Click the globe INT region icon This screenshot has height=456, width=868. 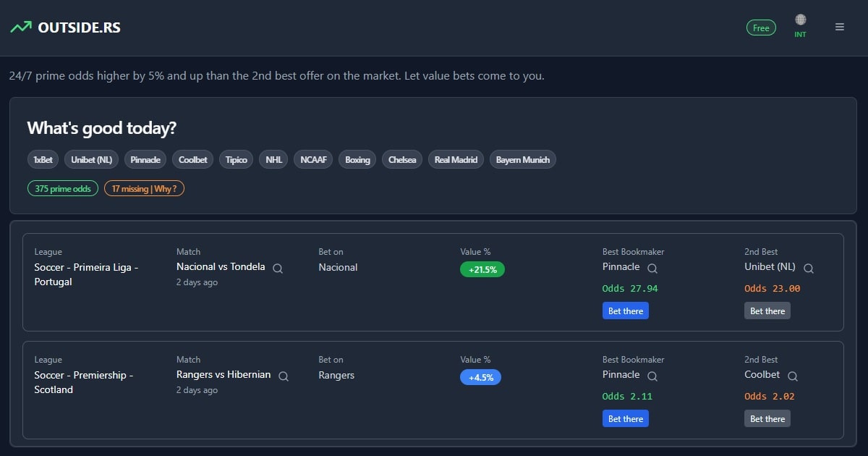(x=800, y=20)
